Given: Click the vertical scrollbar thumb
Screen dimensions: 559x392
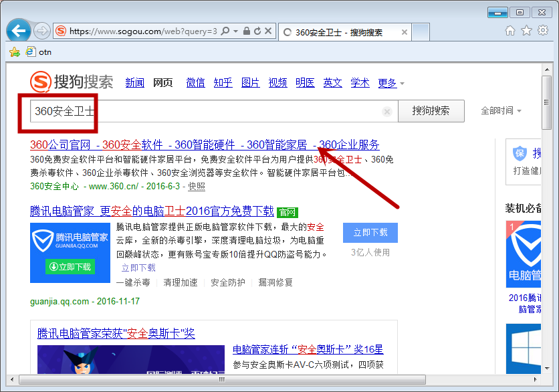Looking at the screenshot, I should 546,103.
